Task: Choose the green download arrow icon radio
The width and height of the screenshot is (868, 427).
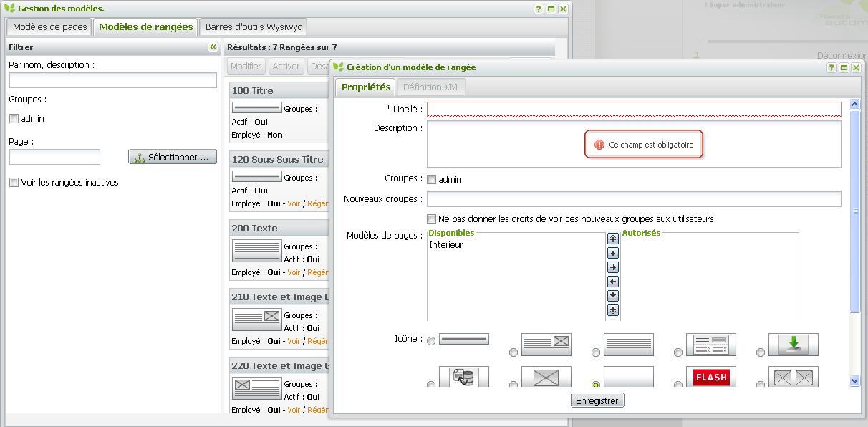Action: coord(761,352)
